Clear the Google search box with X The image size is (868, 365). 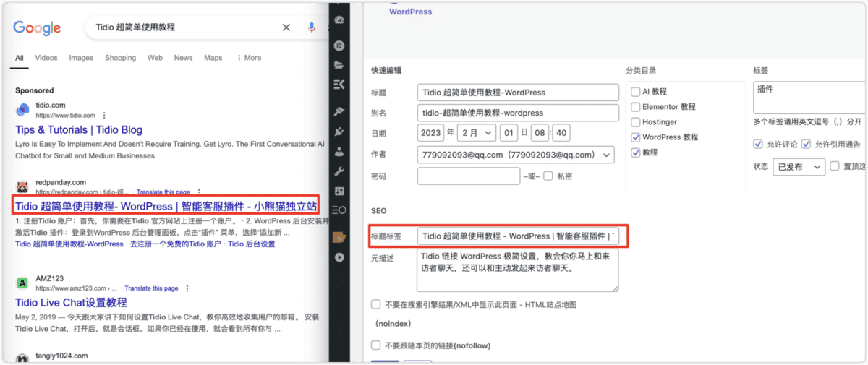coord(286,27)
